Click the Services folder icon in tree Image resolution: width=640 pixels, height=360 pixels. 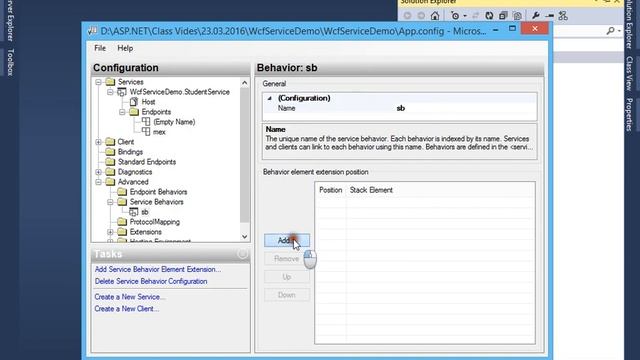pos(110,82)
